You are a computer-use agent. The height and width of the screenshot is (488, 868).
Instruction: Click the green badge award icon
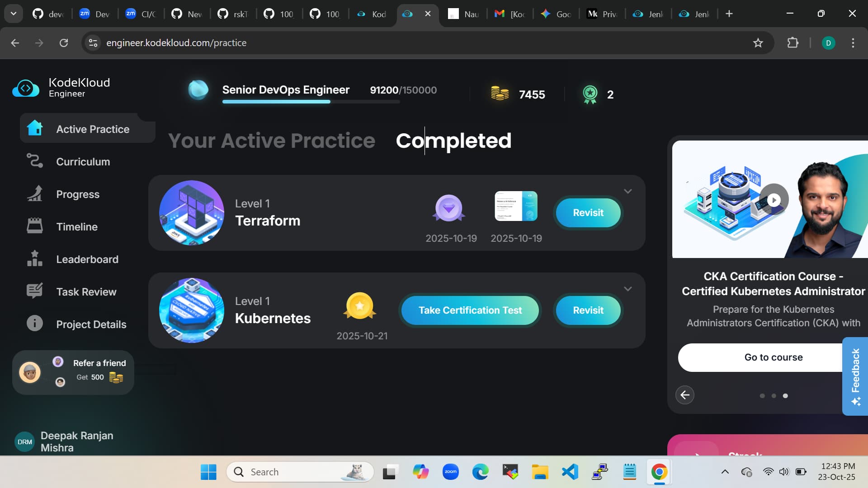click(590, 94)
